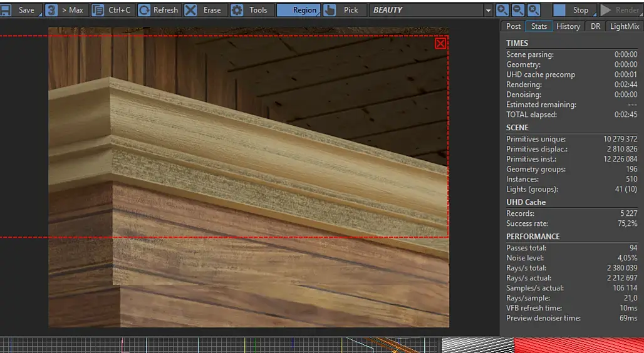Click the blue square Stop icon
Screen dimensions: 644x353
click(559, 10)
